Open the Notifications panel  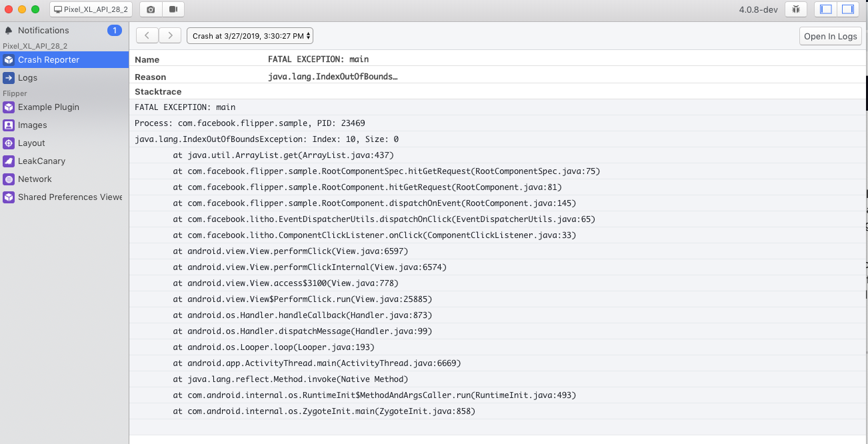pyautogui.click(x=43, y=31)
